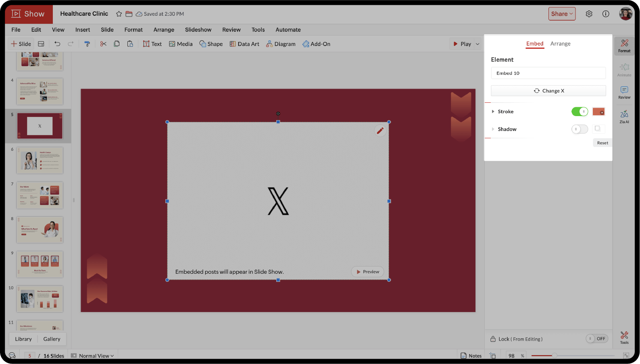Viewport: 640px width, 364px height.
Task: Enable the Shadow toggle
Action: tap(580, 129)
